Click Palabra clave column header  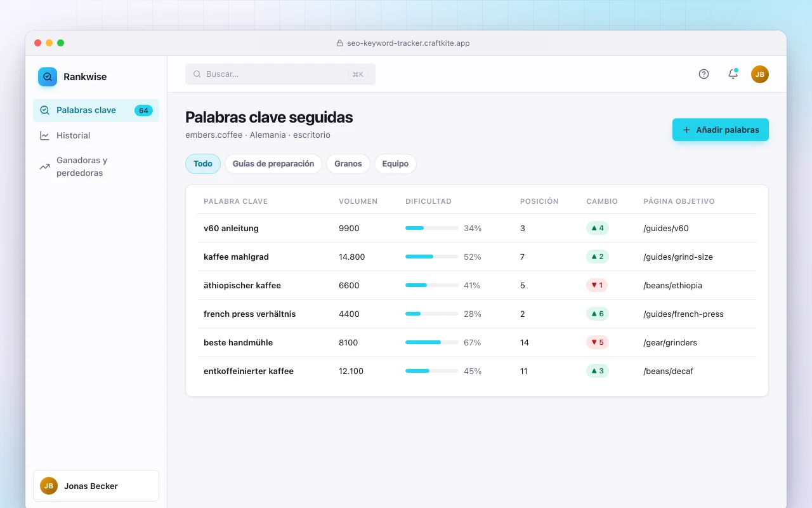click(x=235, y=201)
